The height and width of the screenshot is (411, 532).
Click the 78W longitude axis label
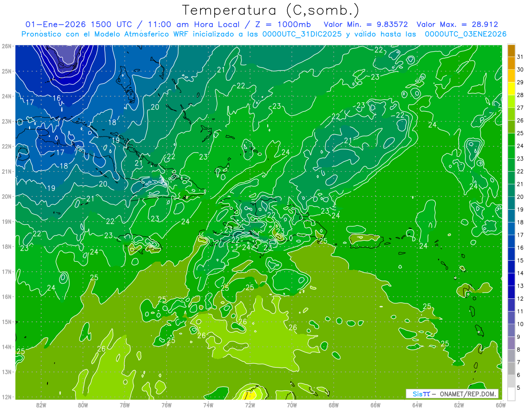125,405
